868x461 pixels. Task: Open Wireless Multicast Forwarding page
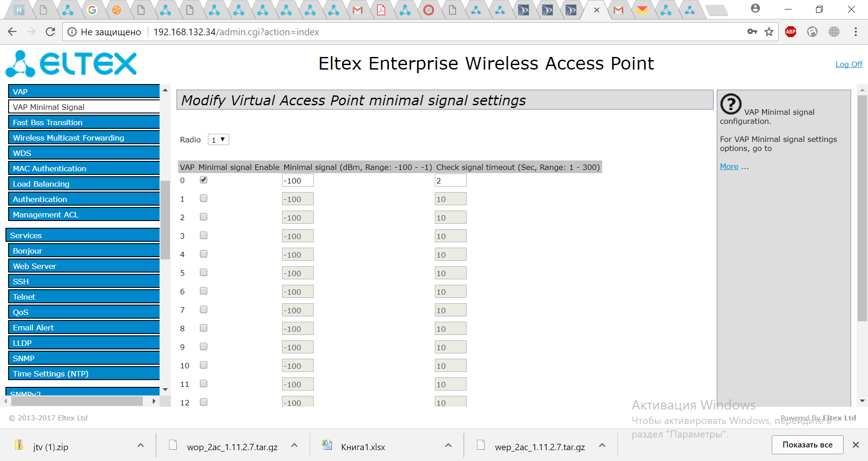84,138
